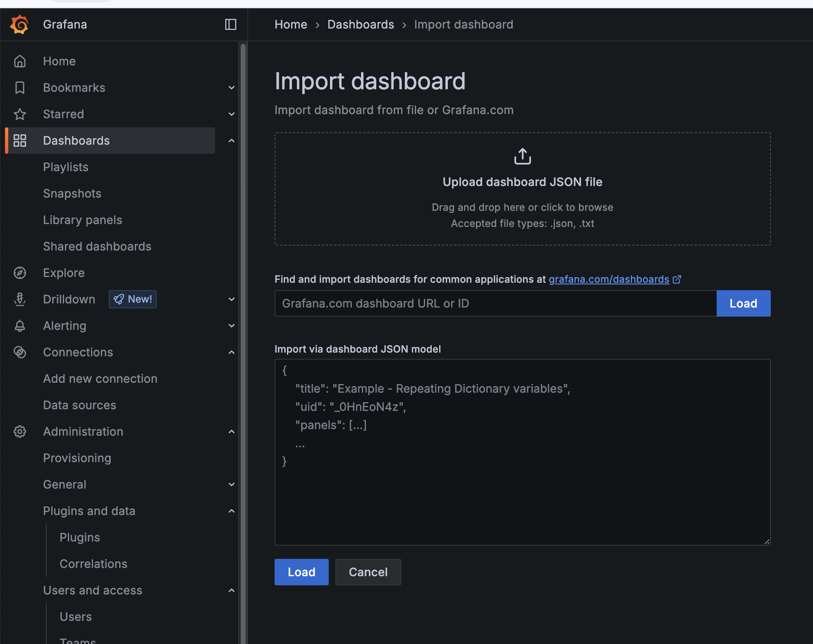
Task: Click the Bookmarks icon in sidebar
Action: click(20, 88)
